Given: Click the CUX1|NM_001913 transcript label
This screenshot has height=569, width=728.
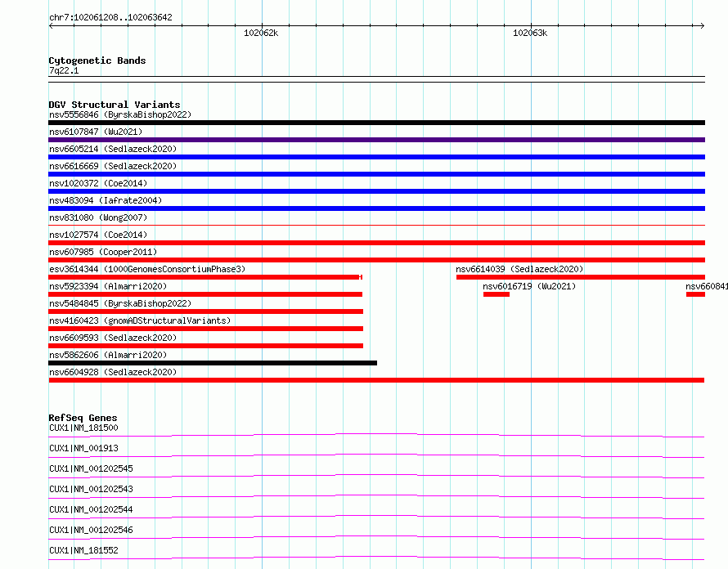Looking at the screenshot, I should coord(83,448).
